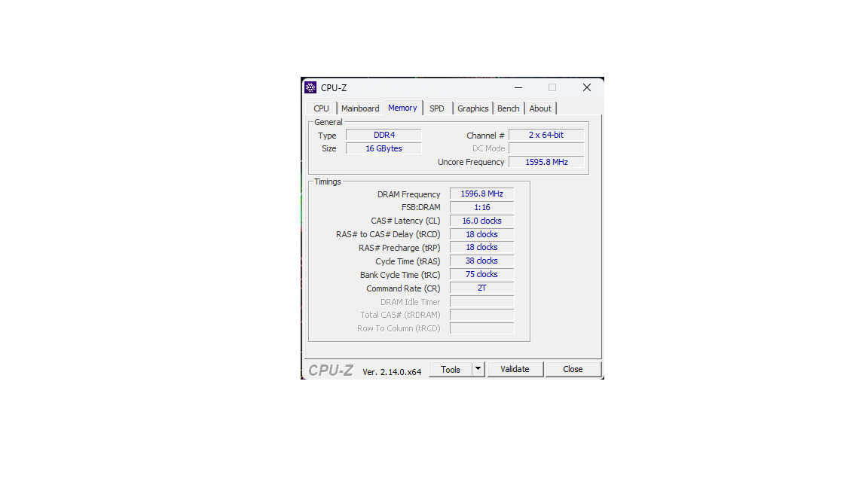Click the Uncore Frequency label
The height and width of the screenshot is (488, 868).
471,162
